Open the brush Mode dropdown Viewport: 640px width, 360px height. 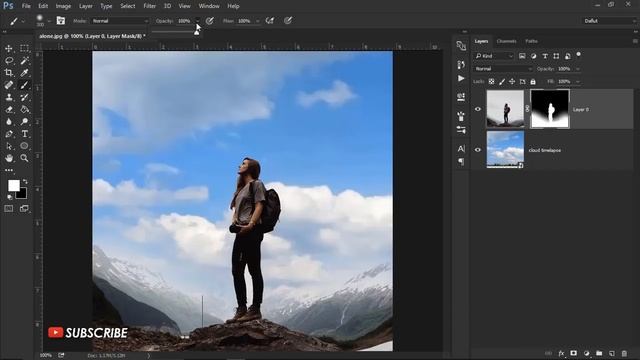pos(120,21)
